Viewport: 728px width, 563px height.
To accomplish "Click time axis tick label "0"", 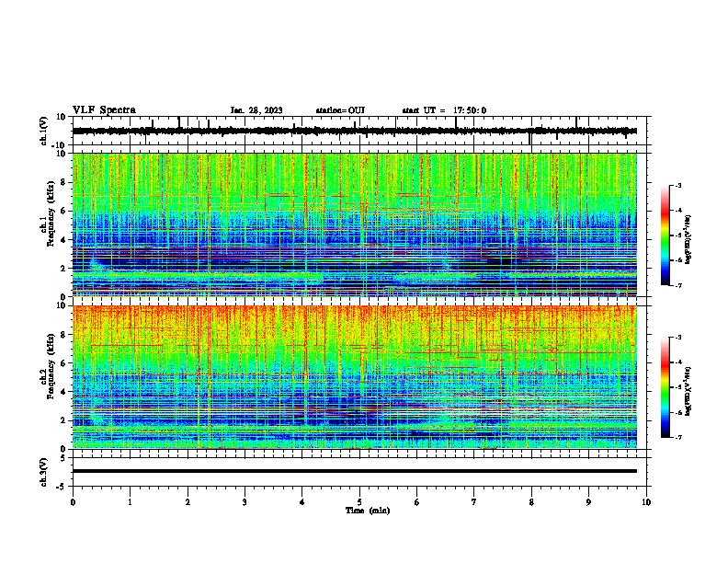I will (73, 502).
